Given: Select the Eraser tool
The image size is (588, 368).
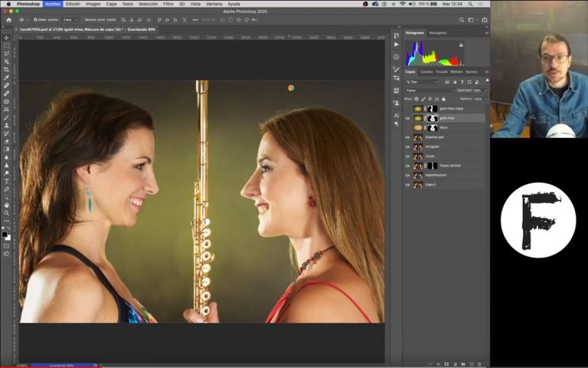Looking at the screenshot, I should (6, 141).
